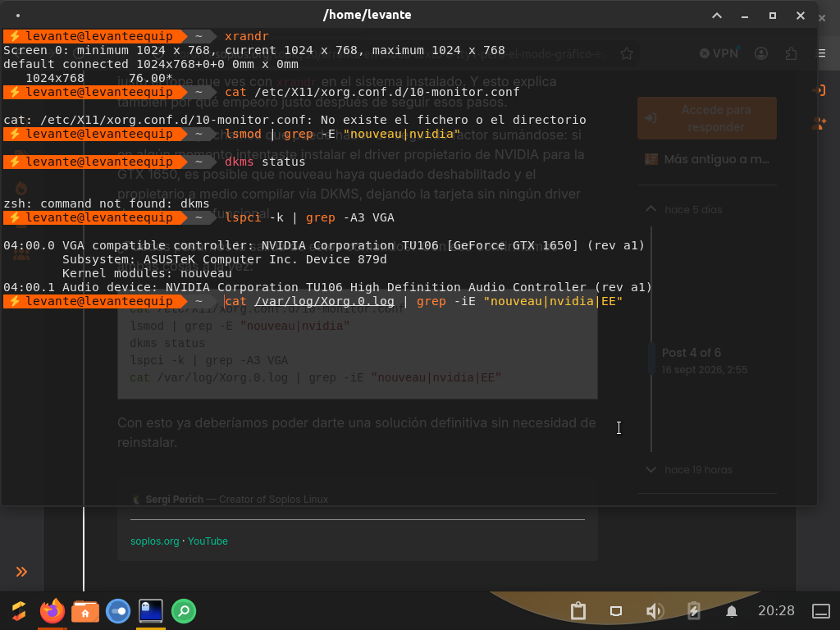The width and height of the screenshot is (840, 630).
Task: Click the xrandr command text in the terminal
Action: [x=246, y=36]
